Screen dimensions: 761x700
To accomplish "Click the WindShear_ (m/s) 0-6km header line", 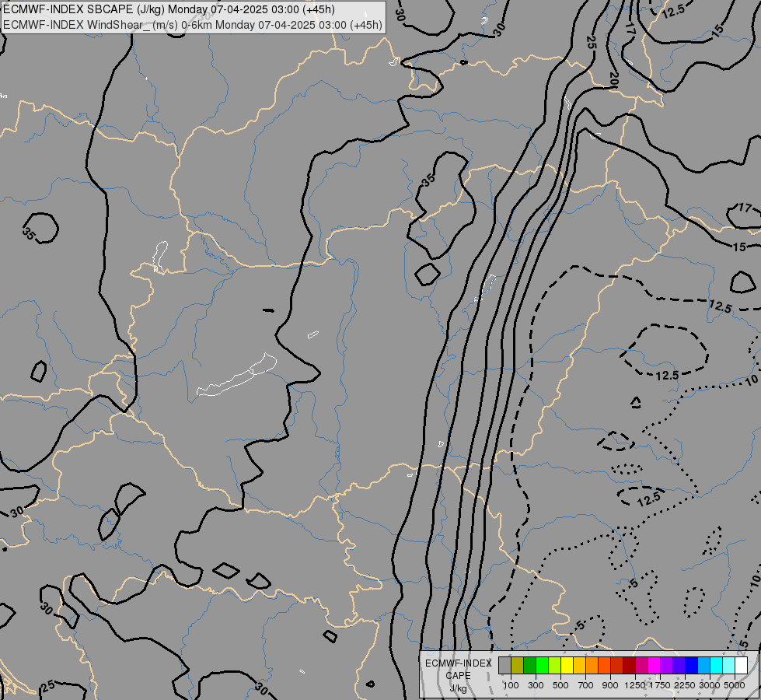I will (193, 25).
